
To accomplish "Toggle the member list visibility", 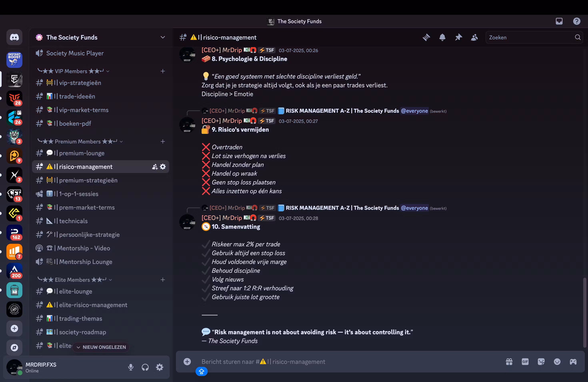I will pyautogui.click(x=474, y=37).
